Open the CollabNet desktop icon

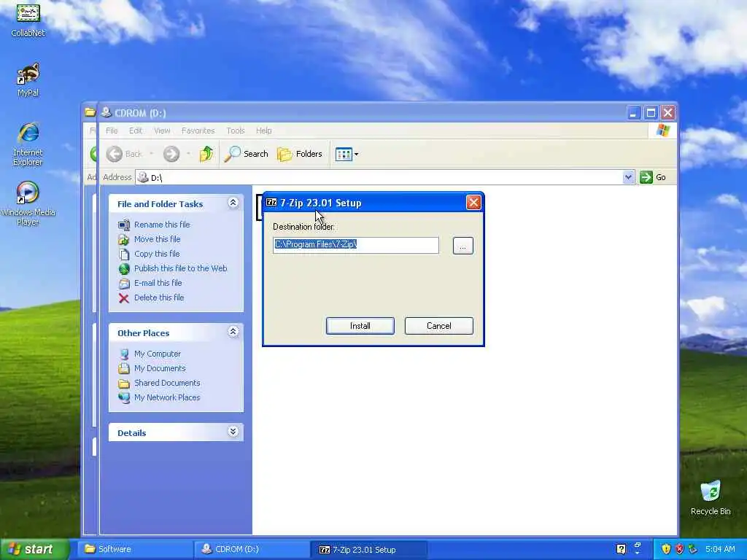28,19
